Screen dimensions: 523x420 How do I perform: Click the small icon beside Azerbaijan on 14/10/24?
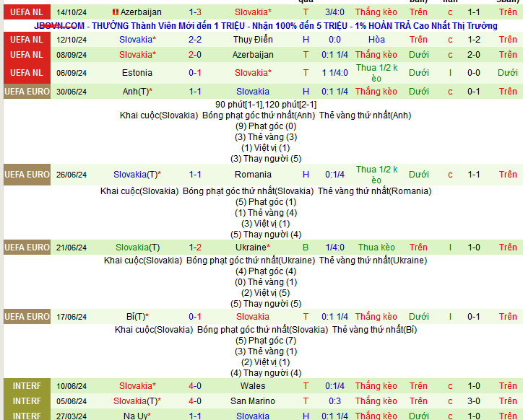pyautogui.click(x=115, y=12)
